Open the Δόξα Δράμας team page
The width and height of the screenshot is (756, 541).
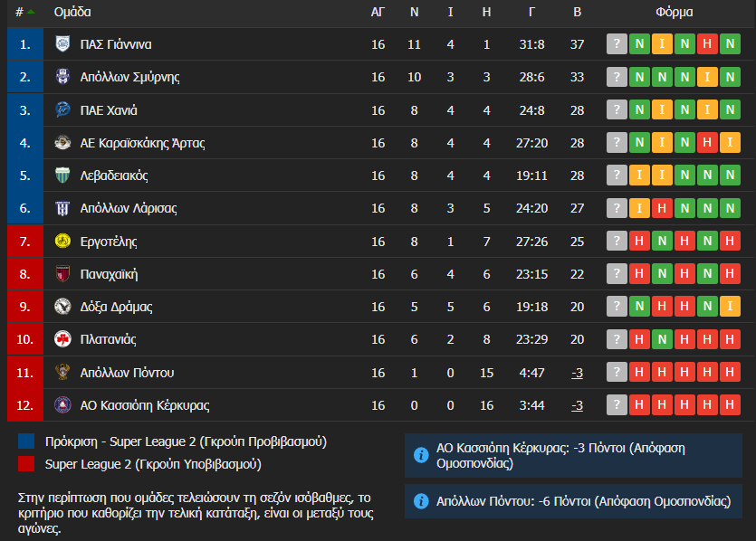click(x=116, y=307)
